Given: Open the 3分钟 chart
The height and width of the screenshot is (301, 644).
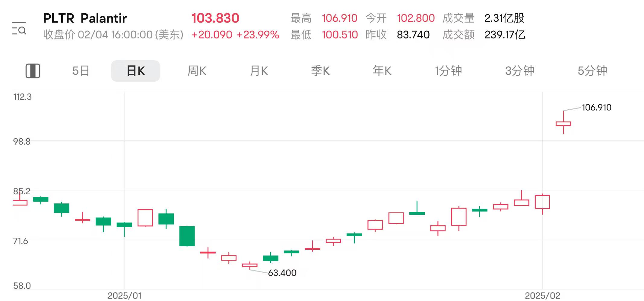Looking at the screenshot, I should click(x=520, y=71).
